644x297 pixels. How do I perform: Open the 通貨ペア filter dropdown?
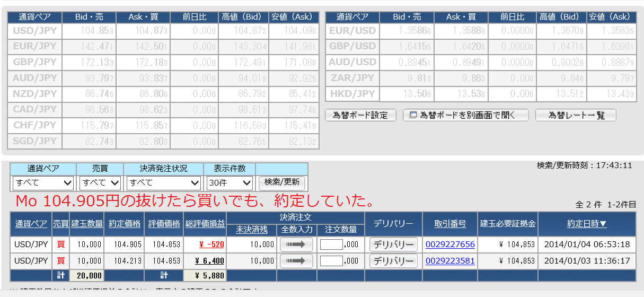coord(43,183)
